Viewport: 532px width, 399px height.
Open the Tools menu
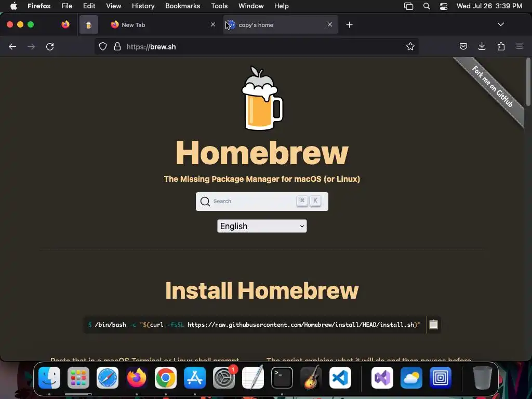click(x=219, y=6)
